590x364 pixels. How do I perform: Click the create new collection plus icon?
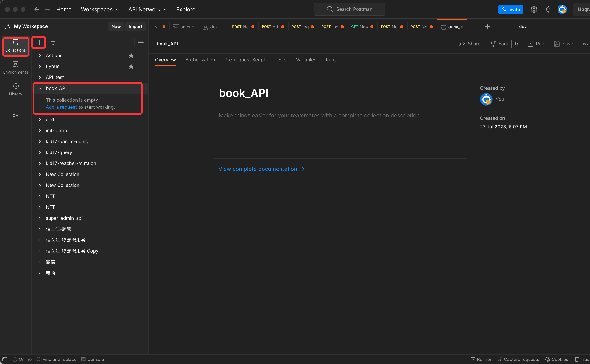click(39, 42)
